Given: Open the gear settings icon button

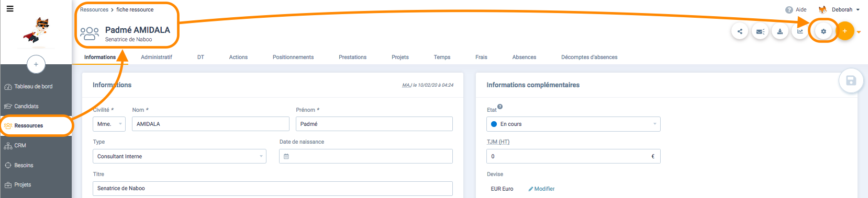Looking at the screenshot, I should coord(824,31).
